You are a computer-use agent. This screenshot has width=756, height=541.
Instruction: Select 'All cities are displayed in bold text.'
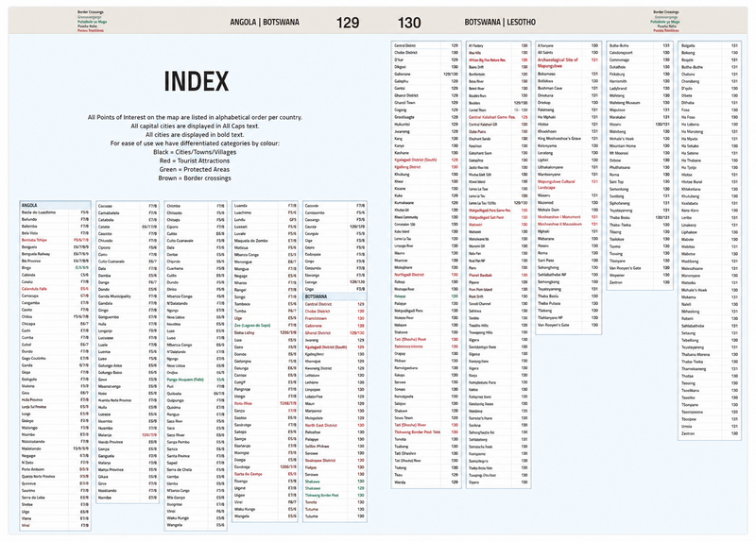point(195,134)
